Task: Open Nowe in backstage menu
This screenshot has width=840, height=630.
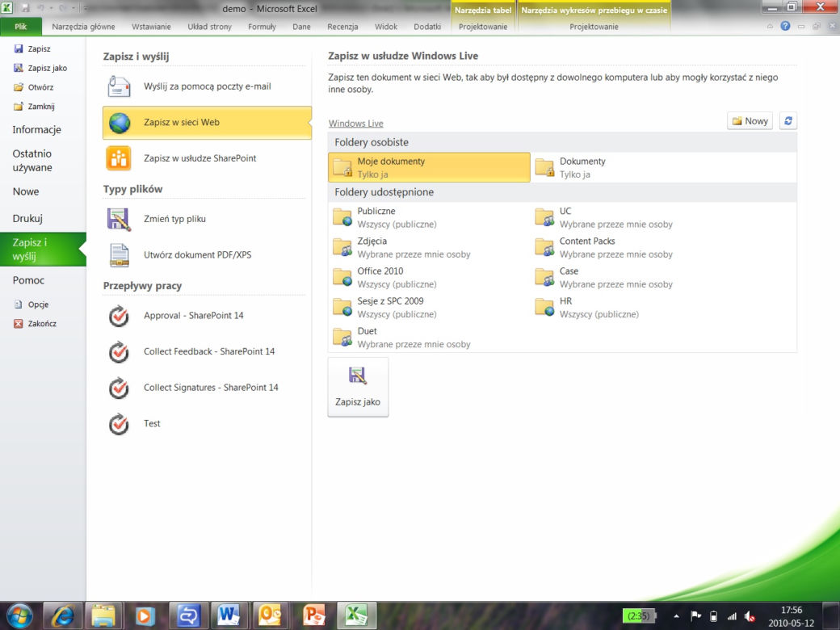Action: (43, 191)
